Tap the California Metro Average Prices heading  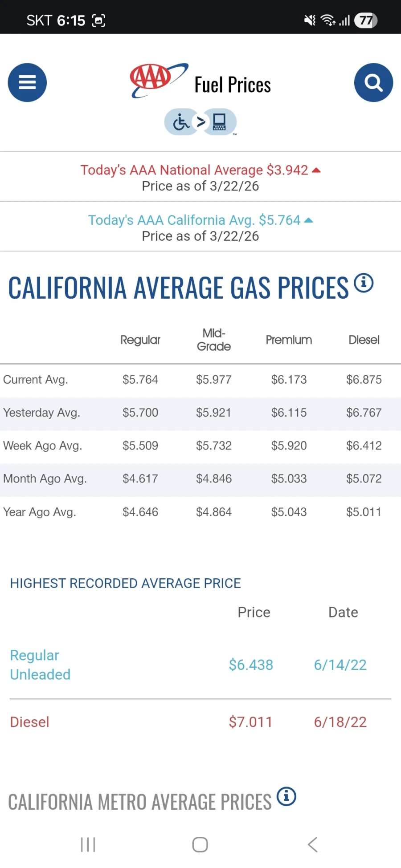pos(140,802)
